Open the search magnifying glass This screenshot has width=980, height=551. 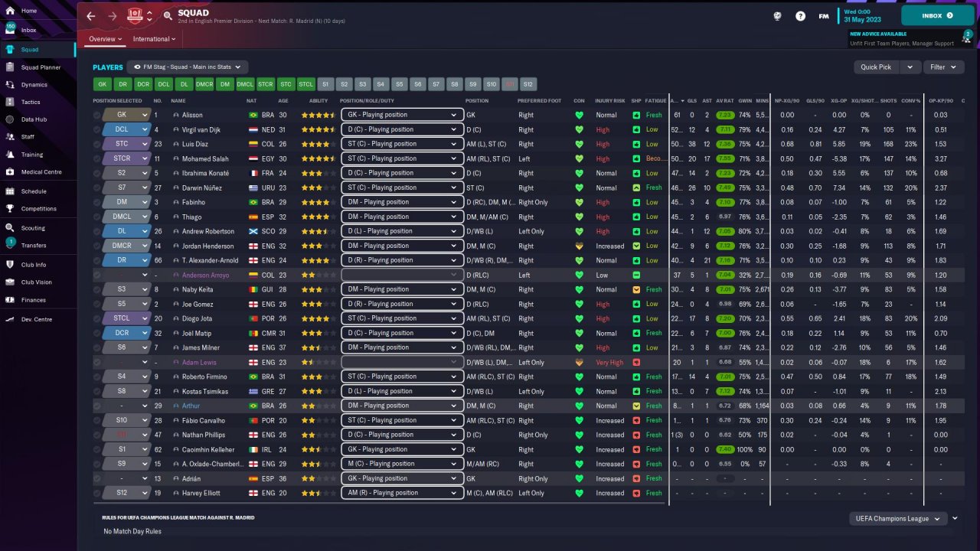[x=168, y=15]
